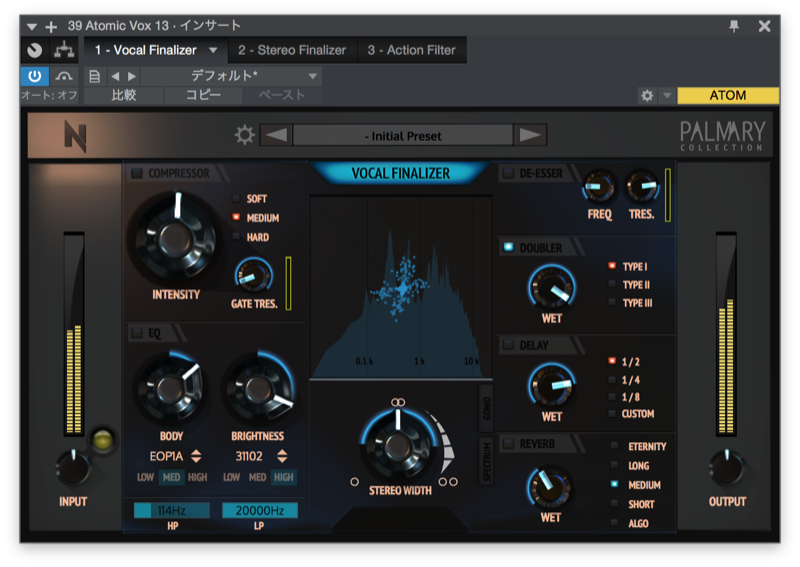Click the ペースト paste button
This screenshot has width=800, height=567.
coord(282,95)
